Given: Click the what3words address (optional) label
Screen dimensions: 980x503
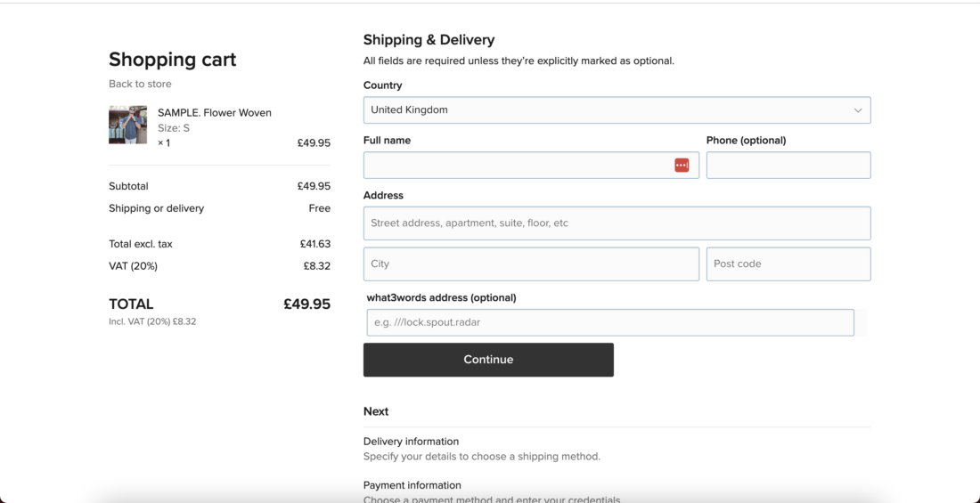Looking at the screenshot, I should [441, 297].
